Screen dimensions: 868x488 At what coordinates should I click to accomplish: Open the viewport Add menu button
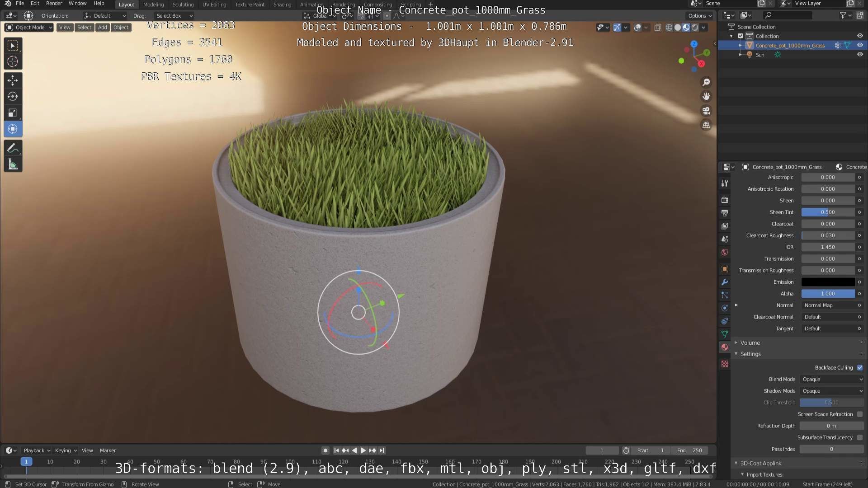pos(103,28)
